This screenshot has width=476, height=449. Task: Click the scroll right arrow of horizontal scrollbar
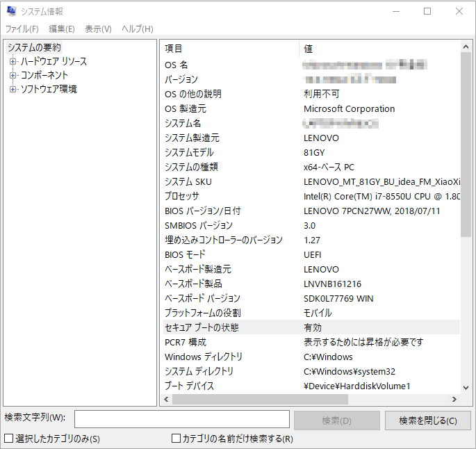click(454, 400)
